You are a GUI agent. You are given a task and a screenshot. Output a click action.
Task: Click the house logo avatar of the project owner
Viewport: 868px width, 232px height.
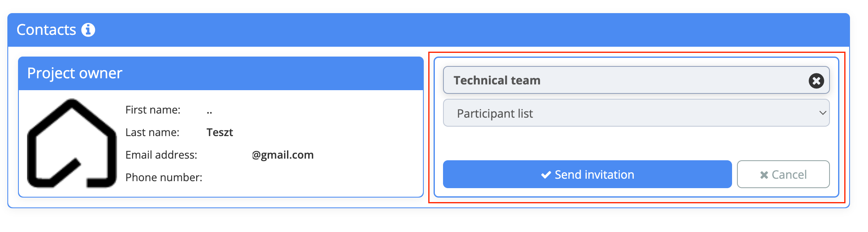click(x=72, y=143)
